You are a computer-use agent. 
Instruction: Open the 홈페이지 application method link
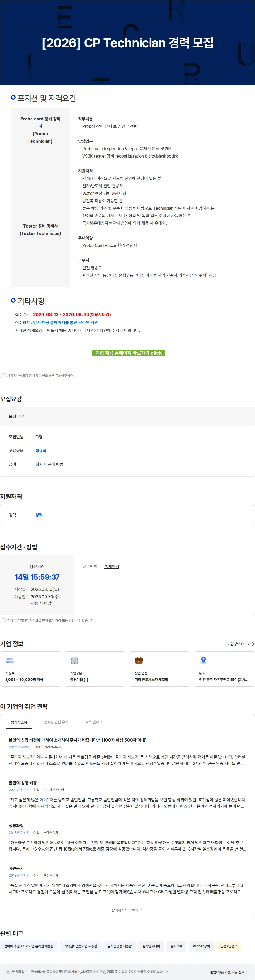pos(112,566)
